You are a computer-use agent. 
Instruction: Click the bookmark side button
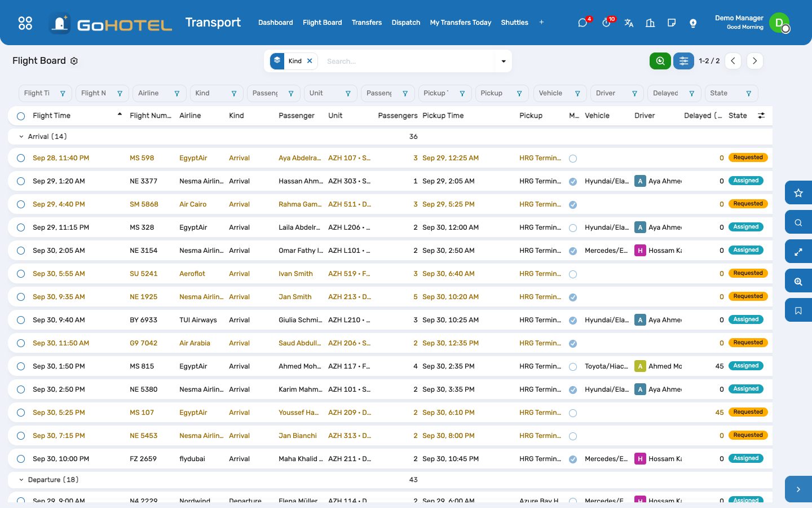(798, 310)
